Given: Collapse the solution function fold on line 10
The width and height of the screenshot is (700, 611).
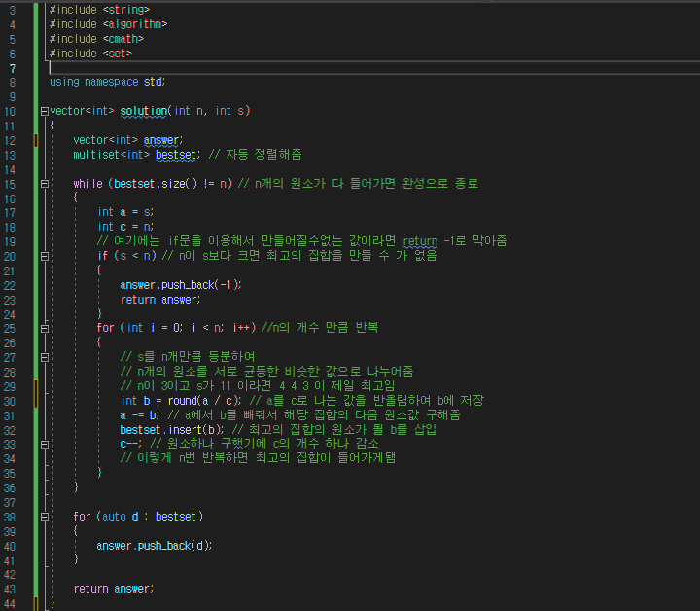Looking at the screenshot, I should 44,111.
